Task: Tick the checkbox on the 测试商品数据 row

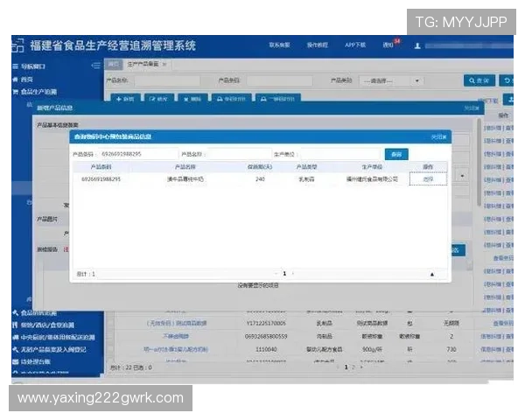Action: (x=110, y=323)
